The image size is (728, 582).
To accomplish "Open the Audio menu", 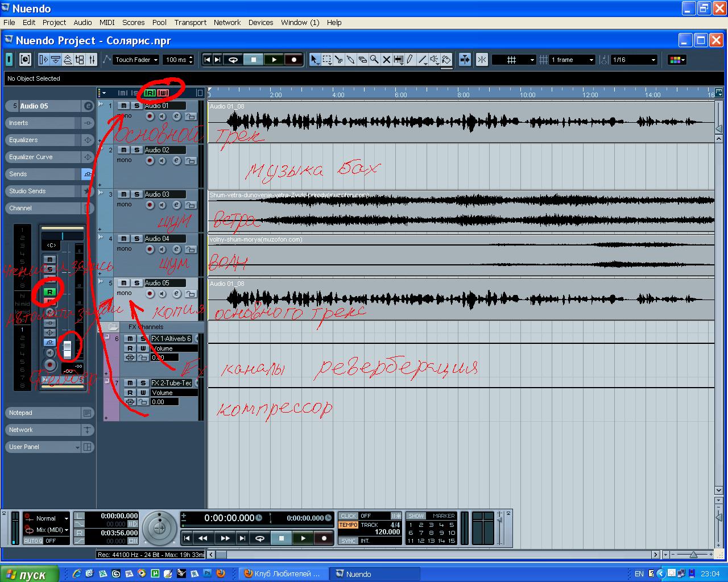I will point(82,23).
